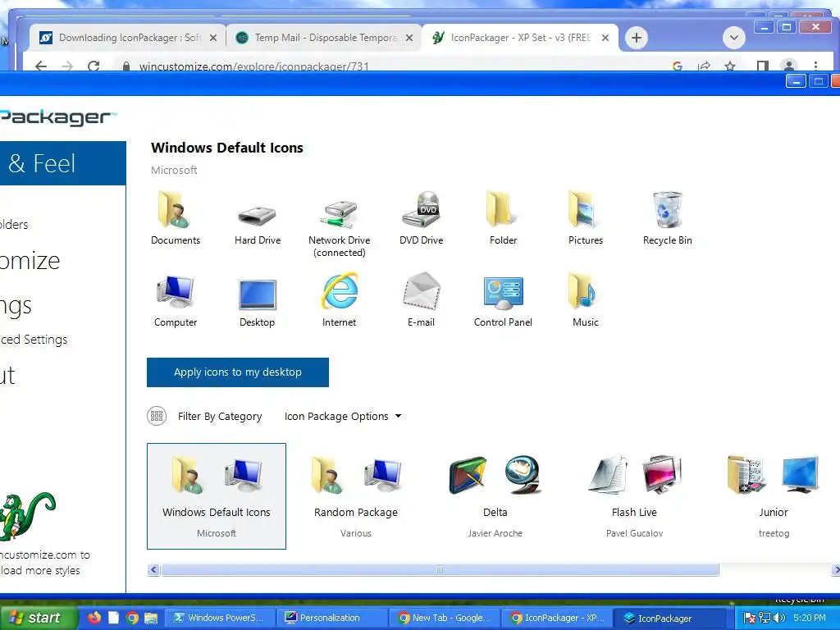Open Chrome from the quick launch bar
Image resolution: width=840 pixels, height=630 pixels.
click(132, 618)
